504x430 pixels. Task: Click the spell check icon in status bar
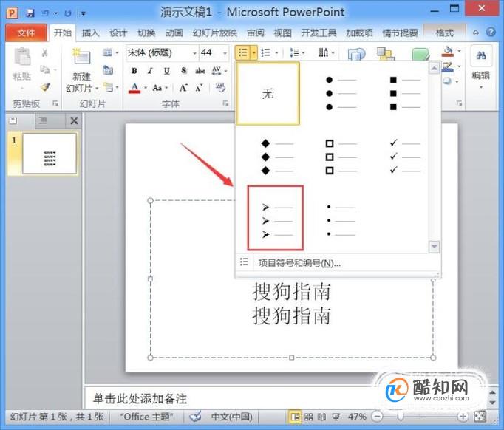point(195,416)
